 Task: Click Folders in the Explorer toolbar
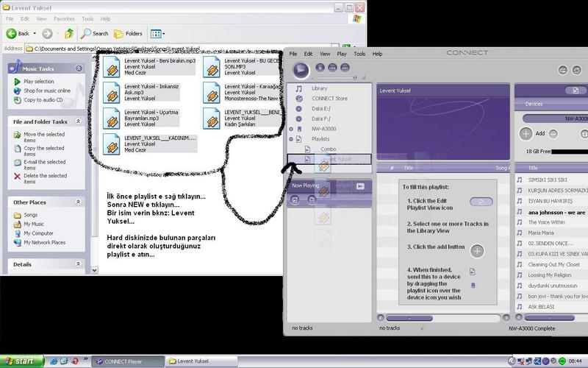128,33
